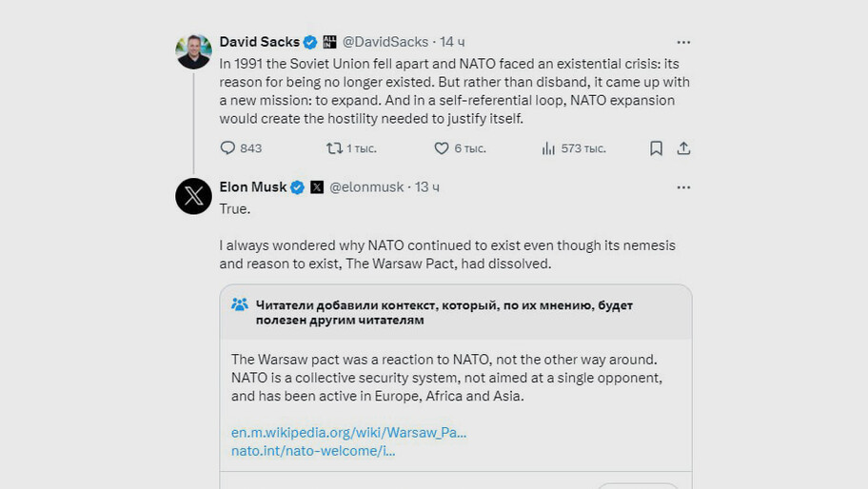Click the All-In affiliate badge beside David Sacks
Viewport: 868px width, 489px height.
tap(329, 42)
